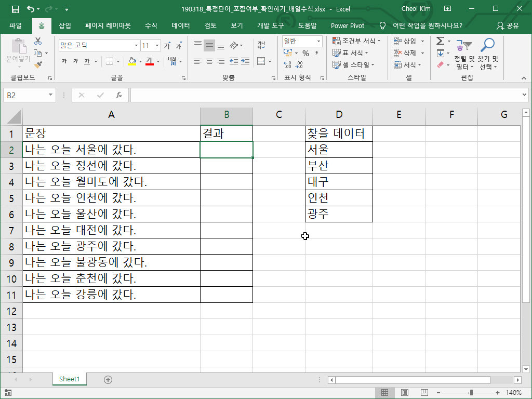Click the yellow fill color swatch

point(132,61)
